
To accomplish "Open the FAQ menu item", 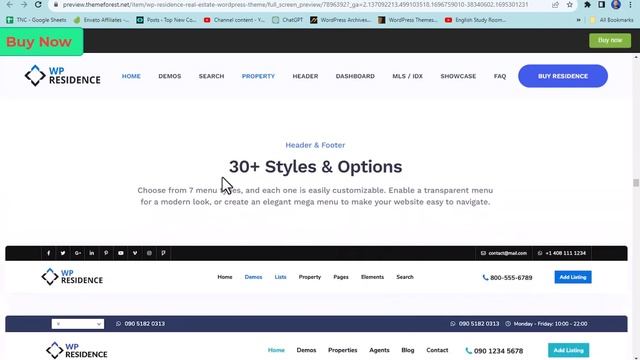I will point(500,76).
